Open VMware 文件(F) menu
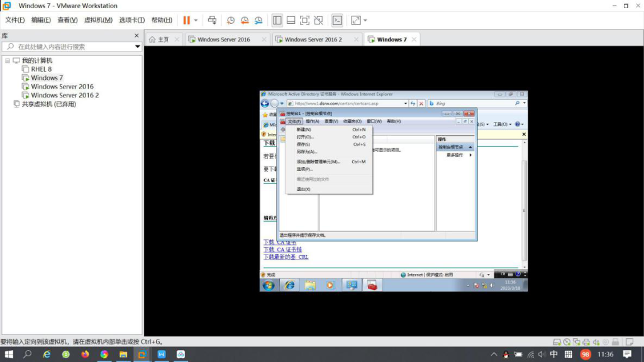This screenshot has width=644, height=362. (x=15, y=20)
